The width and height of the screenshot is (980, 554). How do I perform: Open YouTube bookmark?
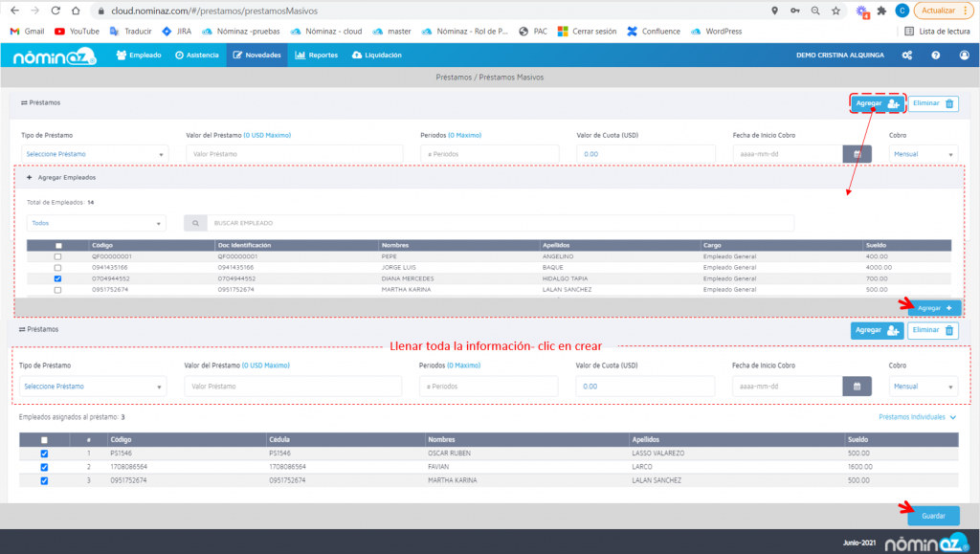pyautogui.click(x=77, y=32)
